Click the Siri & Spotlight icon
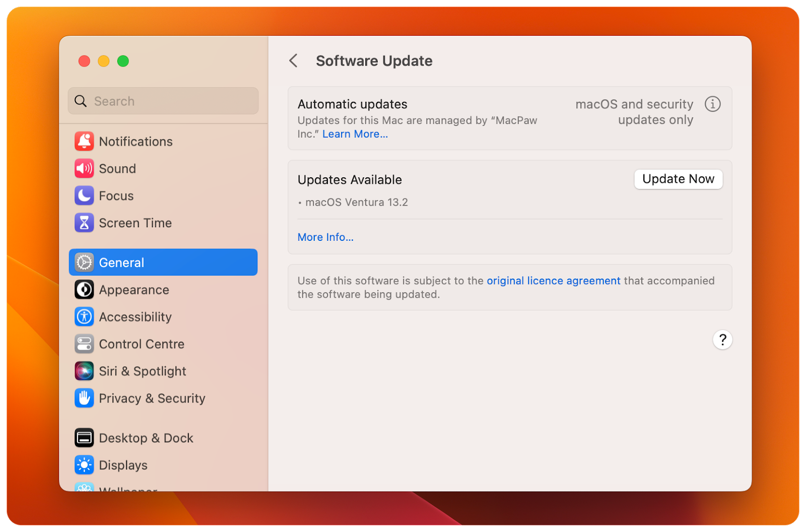The image size is (806, 532). pos(84,371)
